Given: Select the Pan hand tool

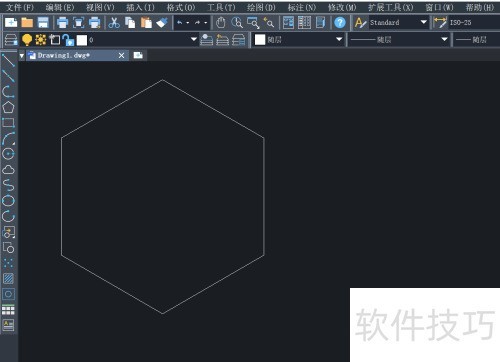Looking at the screenshot, I should [221, 23].
